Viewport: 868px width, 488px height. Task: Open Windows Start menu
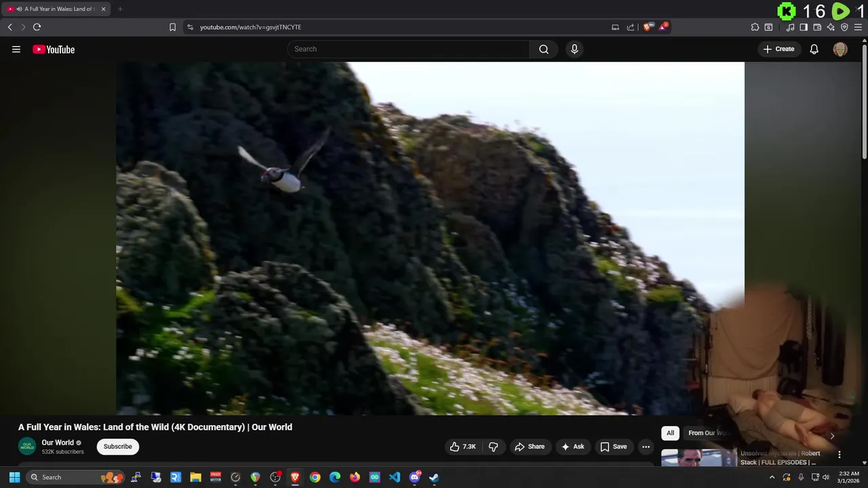tap(14, 477)
